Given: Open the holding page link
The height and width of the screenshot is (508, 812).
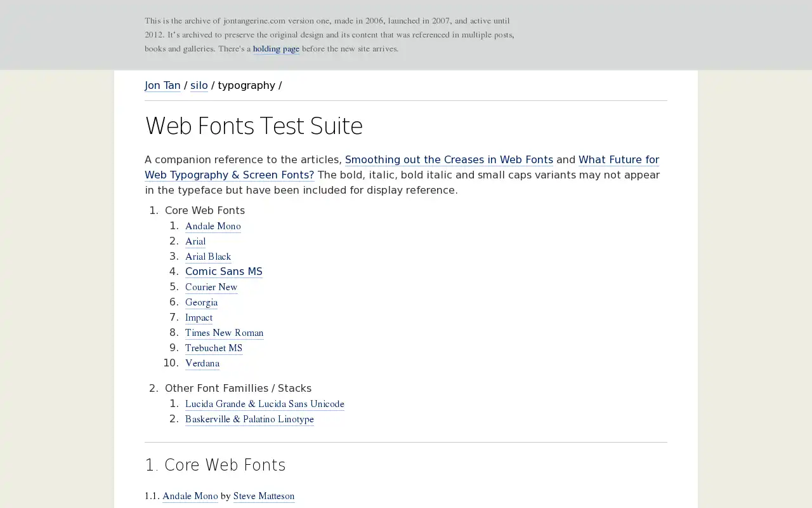Looking at the screenshot, I should (276, 49).
